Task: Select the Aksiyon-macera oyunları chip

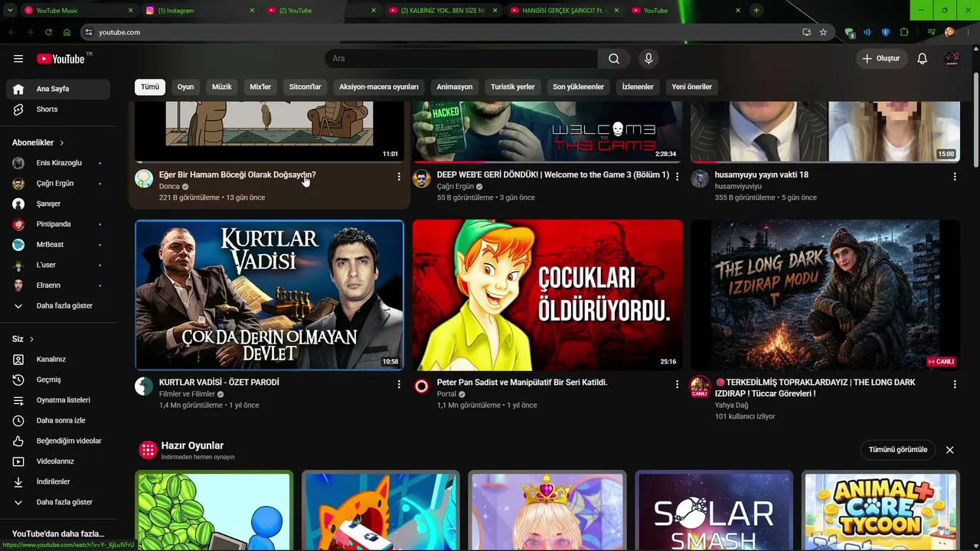Action: pos(379,87)
